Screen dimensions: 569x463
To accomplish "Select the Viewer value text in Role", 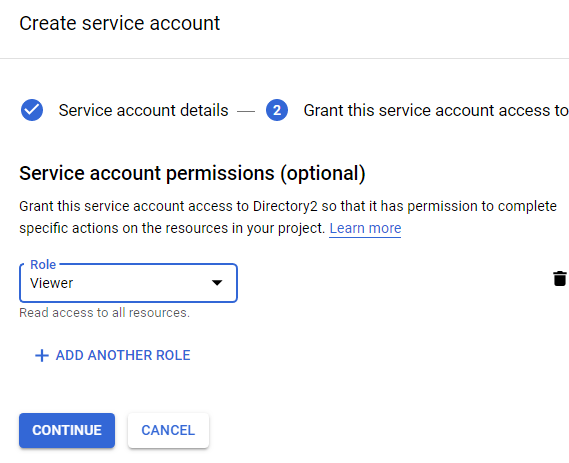I will [52, 283].
